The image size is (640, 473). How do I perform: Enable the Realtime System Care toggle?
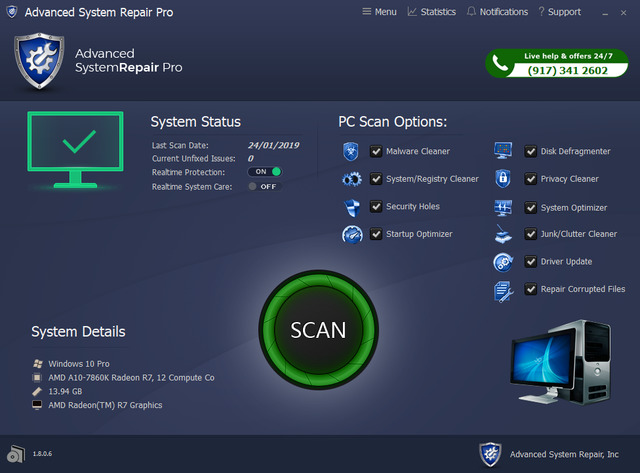pyautogui.click(x=265, y=186)
